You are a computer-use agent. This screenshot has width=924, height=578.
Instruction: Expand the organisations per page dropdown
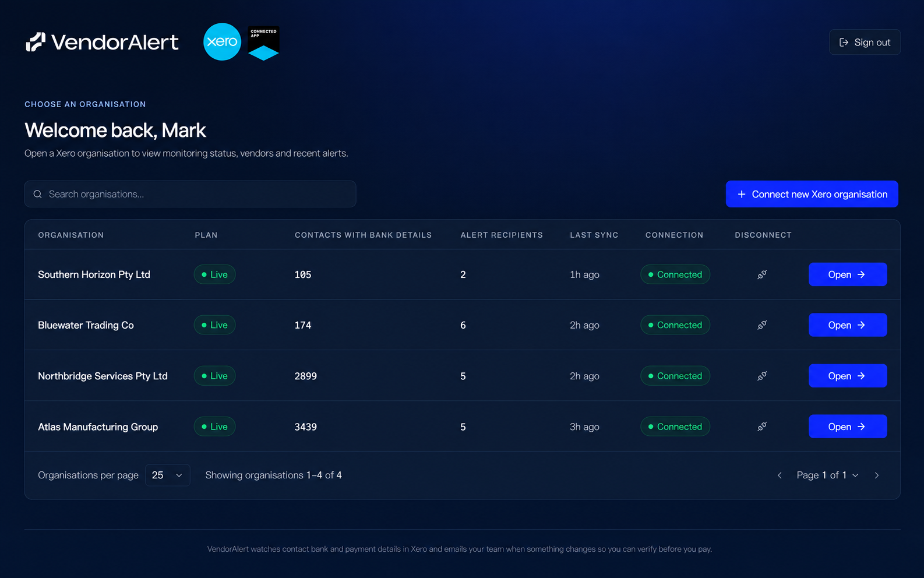click(x=168, y=475)
